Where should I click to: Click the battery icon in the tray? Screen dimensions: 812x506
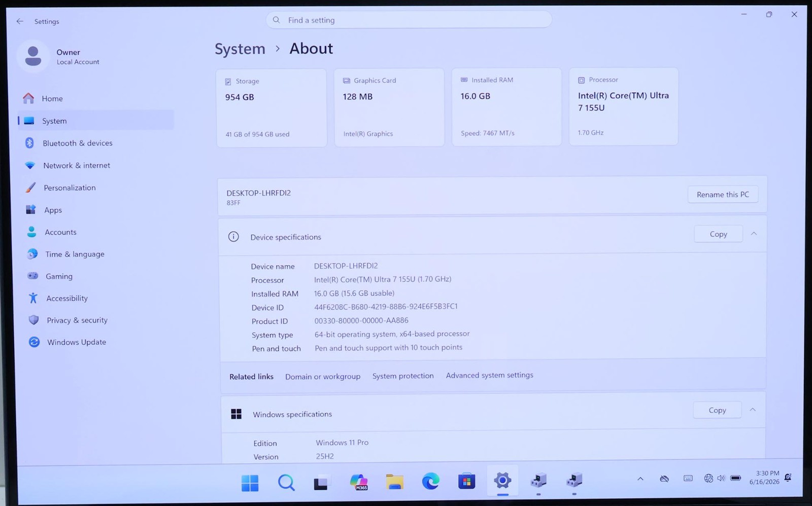[735, 478]
